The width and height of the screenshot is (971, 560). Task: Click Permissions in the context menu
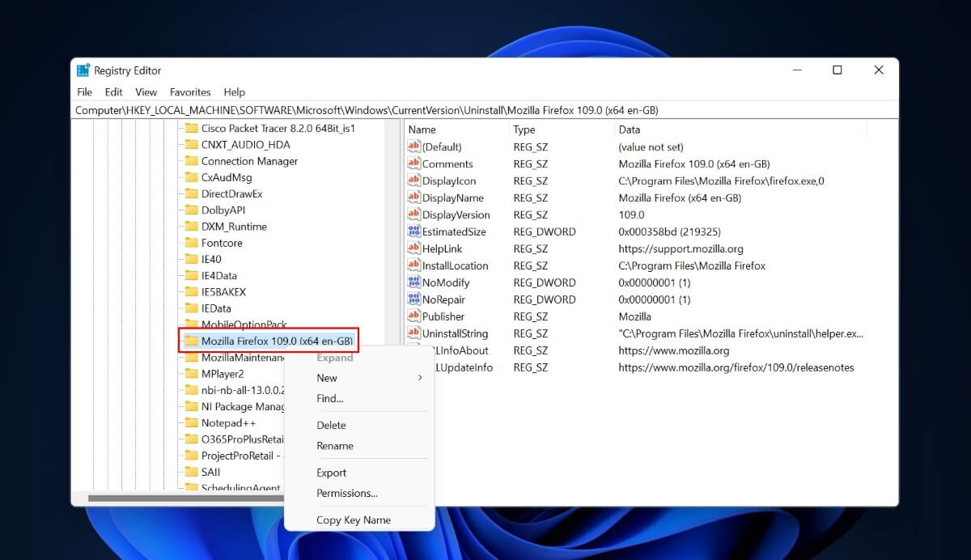click(347, 493)
